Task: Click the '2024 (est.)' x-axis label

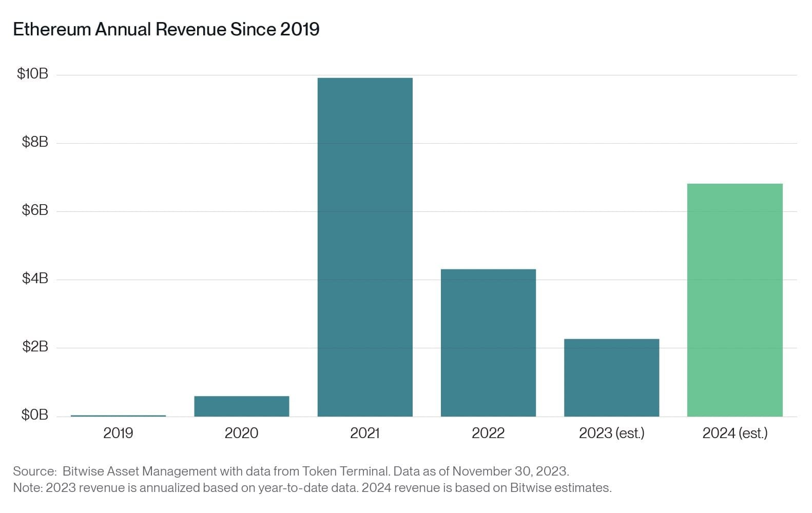Action: tap(734, 433)
